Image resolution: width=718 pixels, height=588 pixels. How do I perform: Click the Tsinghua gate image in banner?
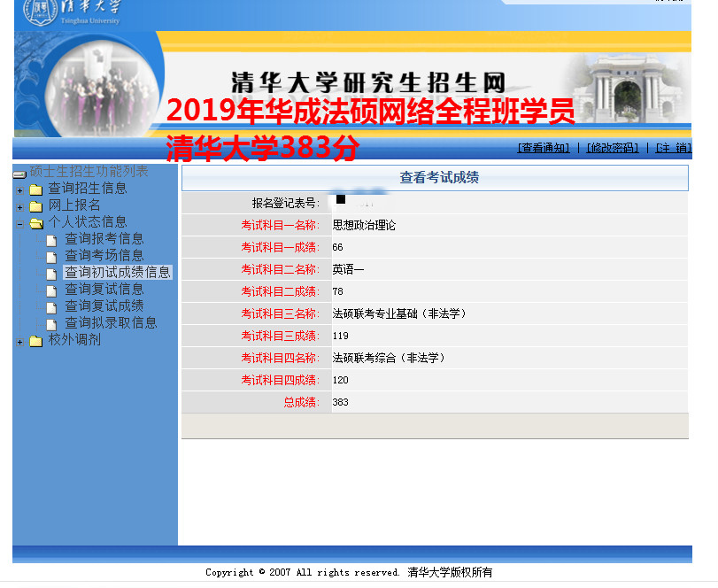pos(628,88)
